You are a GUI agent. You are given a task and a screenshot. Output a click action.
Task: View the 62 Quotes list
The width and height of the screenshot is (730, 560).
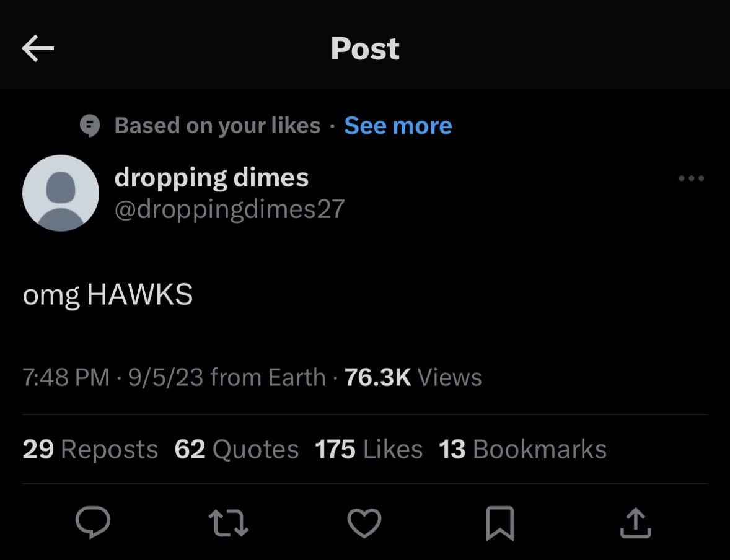tap(236, 449)
